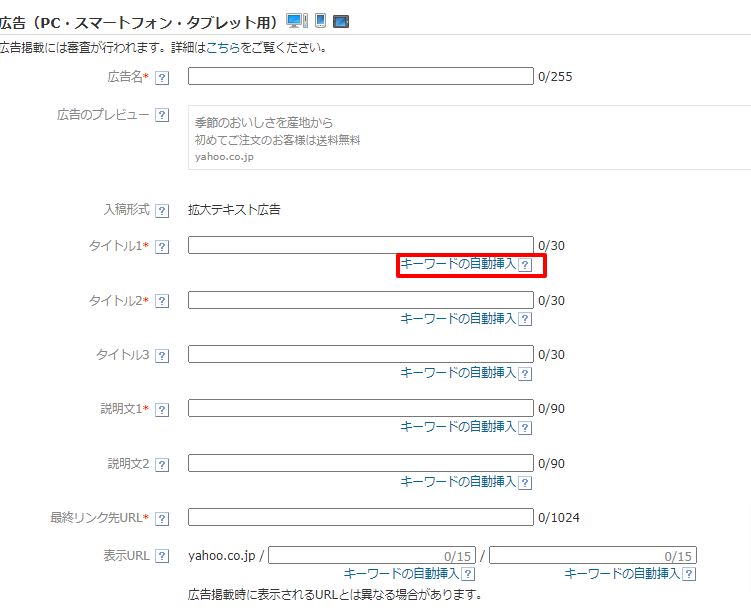Click キーワードの自動挿入 link under 説明文1

[458, 427]
